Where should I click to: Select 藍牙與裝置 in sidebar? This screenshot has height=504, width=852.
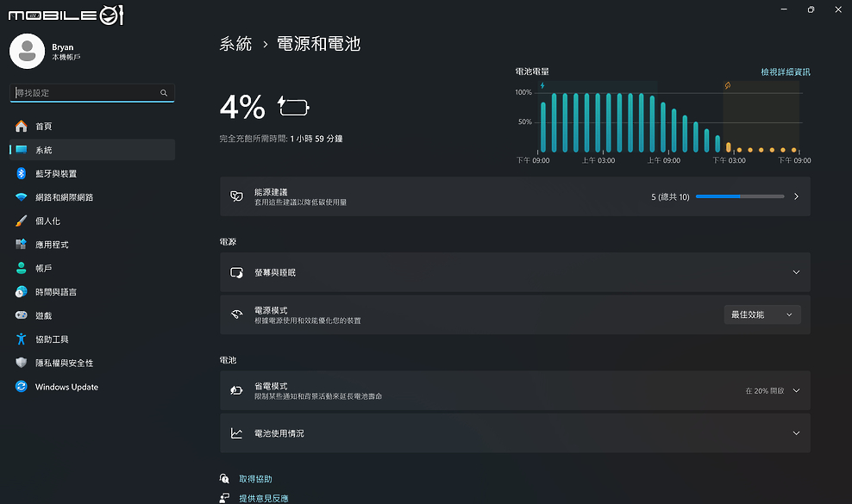(92, 173)
